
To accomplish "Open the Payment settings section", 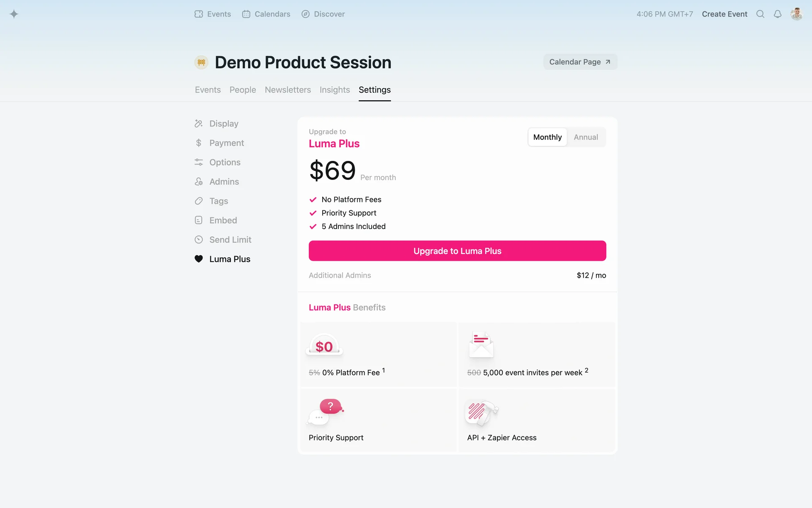I will [226, 143].
